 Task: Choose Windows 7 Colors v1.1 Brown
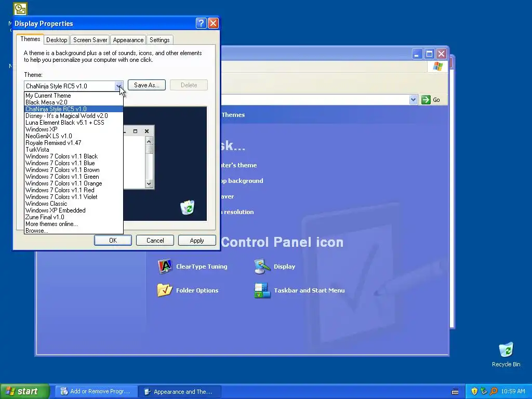(x=74, y=170)
